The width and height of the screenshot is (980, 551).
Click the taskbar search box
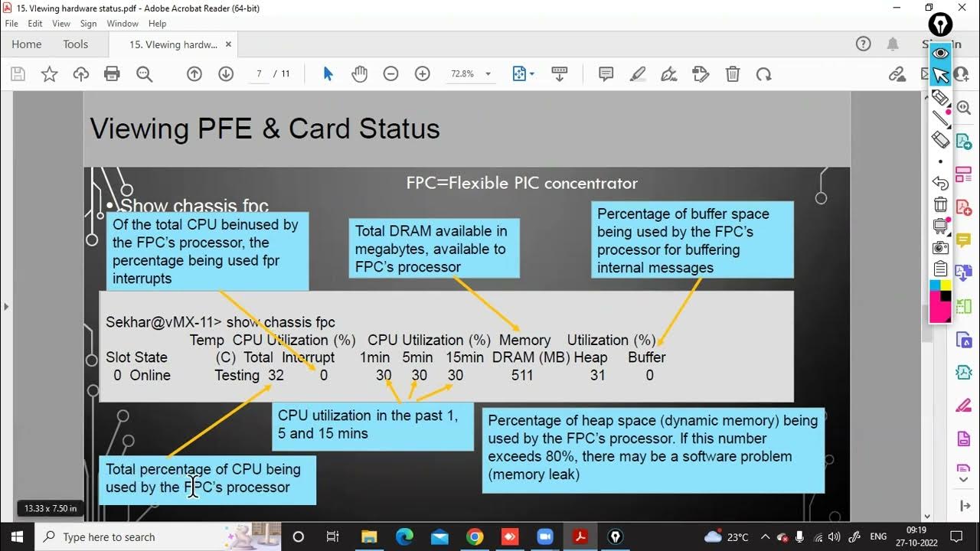click(x=158, y=536)
